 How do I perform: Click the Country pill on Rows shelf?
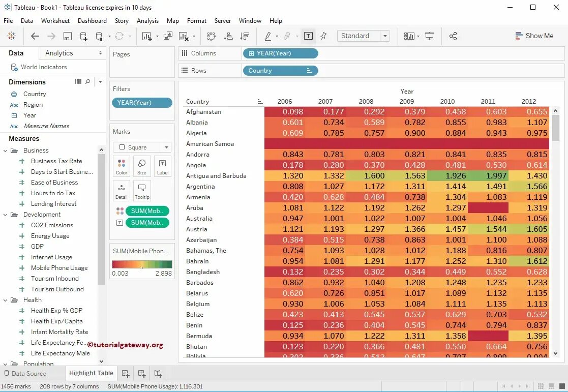[x=280, y=71]
